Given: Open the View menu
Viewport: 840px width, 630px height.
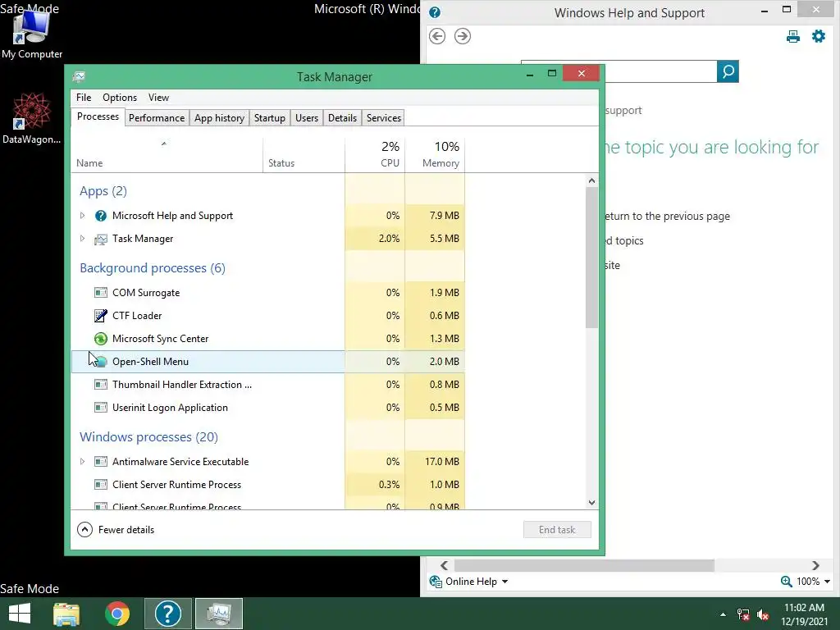Looking at the screenshot, I should [158, 98].
